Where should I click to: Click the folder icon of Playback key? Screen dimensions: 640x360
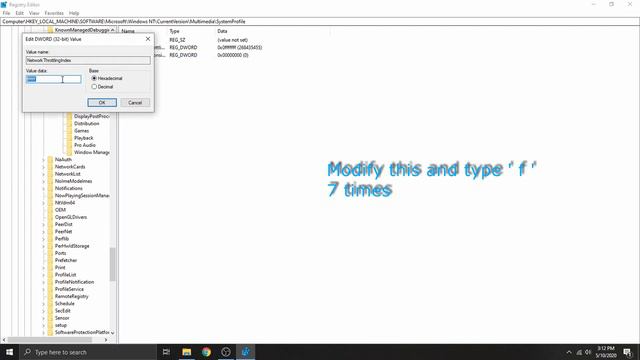(x=69, y=138)
